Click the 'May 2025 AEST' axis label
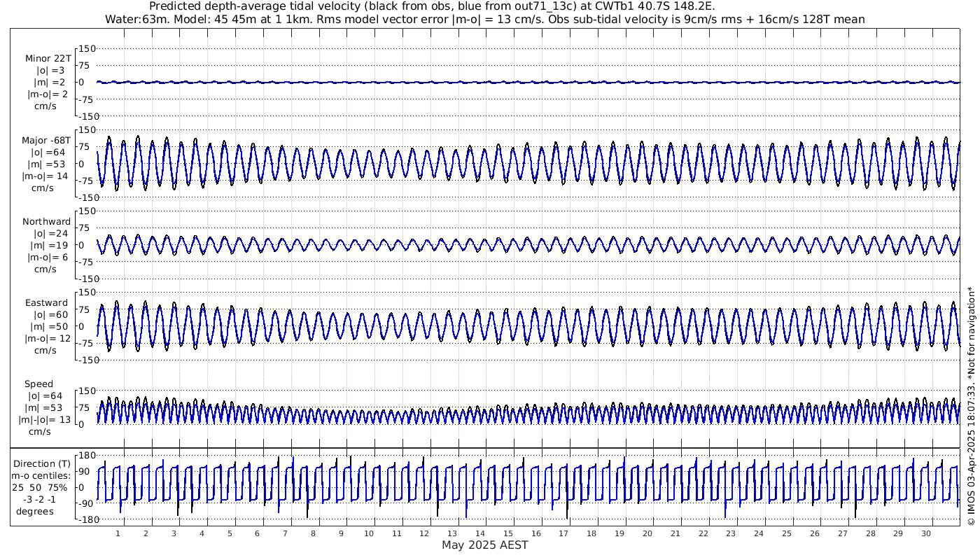 tap(484, 545)
